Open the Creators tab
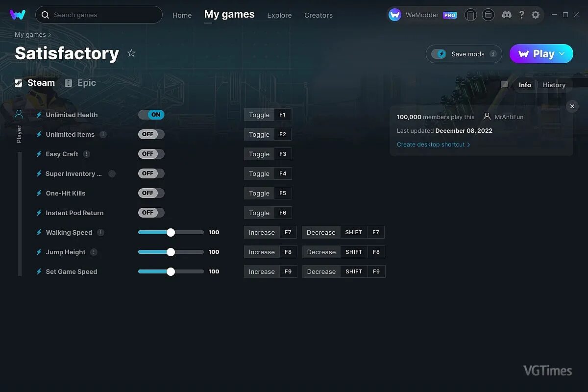 coord(318,15)
